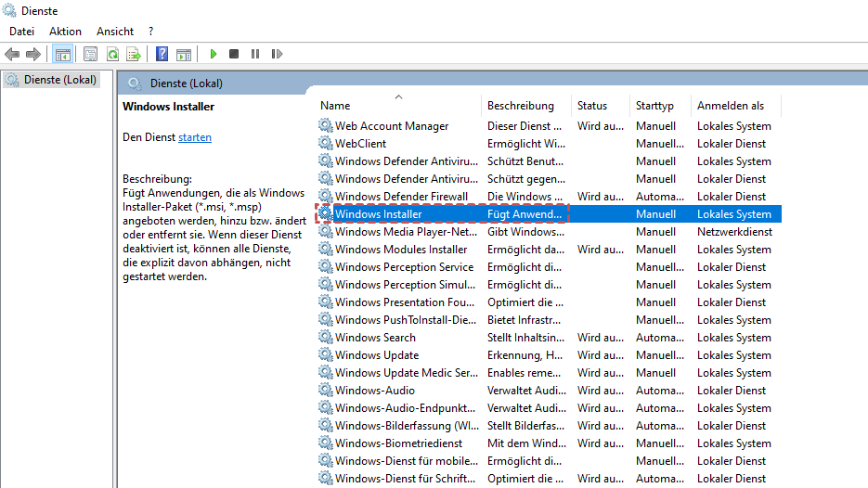Screen dimensions: 868x488
Task: Click 'Enables reme...' description cell
Action: click(524, 373)
